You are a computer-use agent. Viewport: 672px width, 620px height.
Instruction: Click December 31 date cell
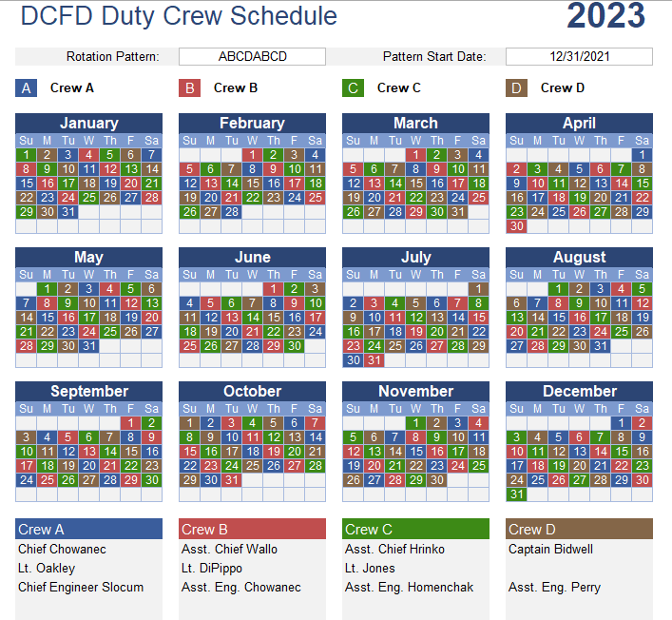(516, 494)
